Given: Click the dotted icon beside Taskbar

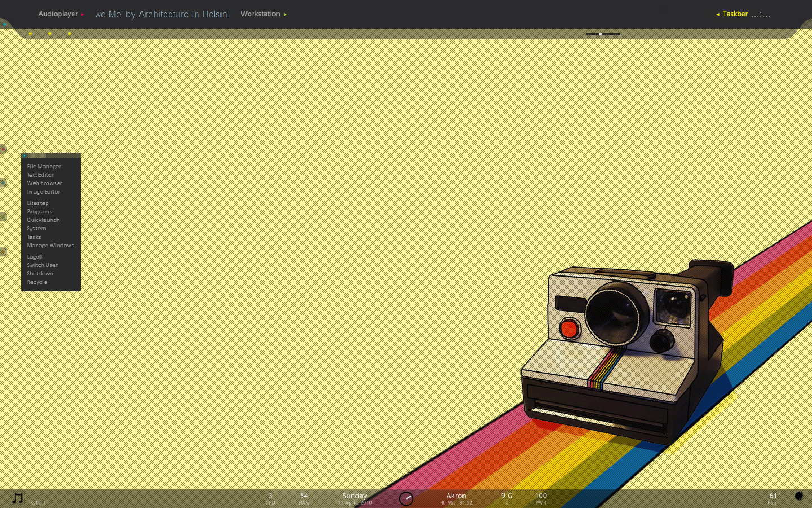Looking at the screenshot, I should [761, 15].
